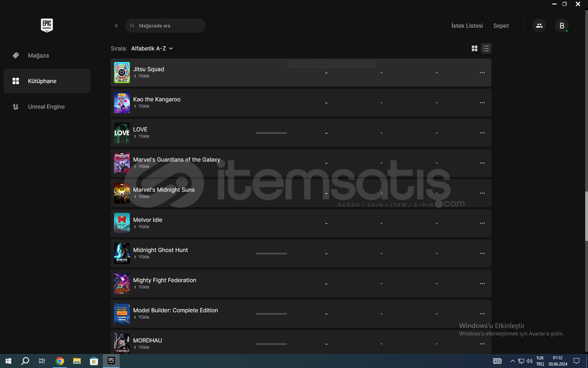Click Yükle under Marvel's Guardians of the Galaxy
588x368 pixels.
(141, 166)
